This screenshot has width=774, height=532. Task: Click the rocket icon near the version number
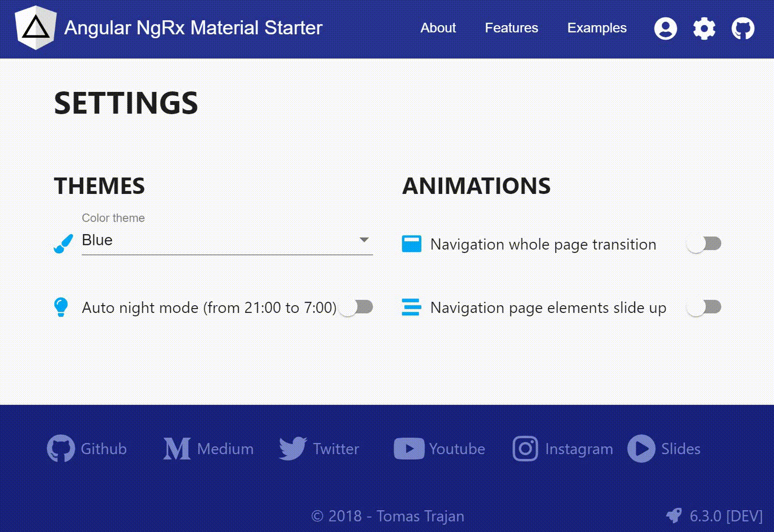point(673,516)
